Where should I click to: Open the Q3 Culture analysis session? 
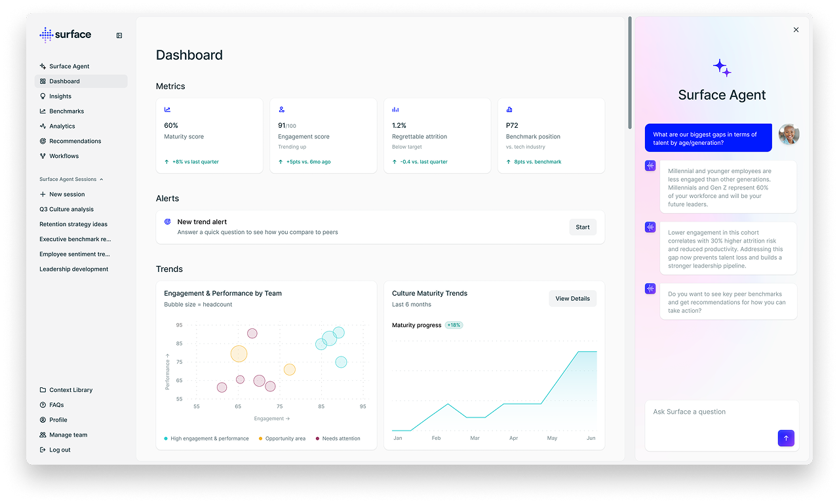66,210
